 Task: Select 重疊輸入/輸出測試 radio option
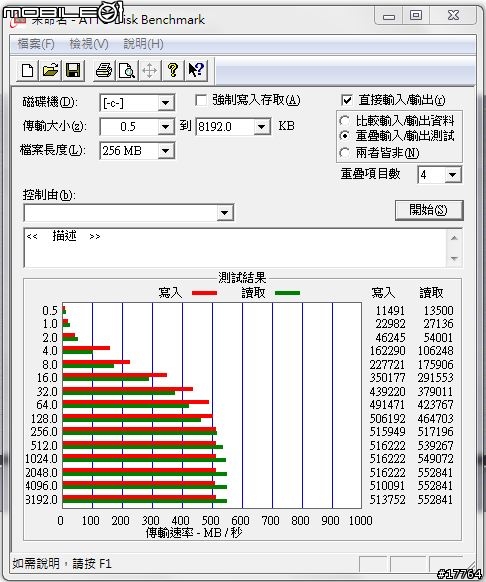click(345, 136)
